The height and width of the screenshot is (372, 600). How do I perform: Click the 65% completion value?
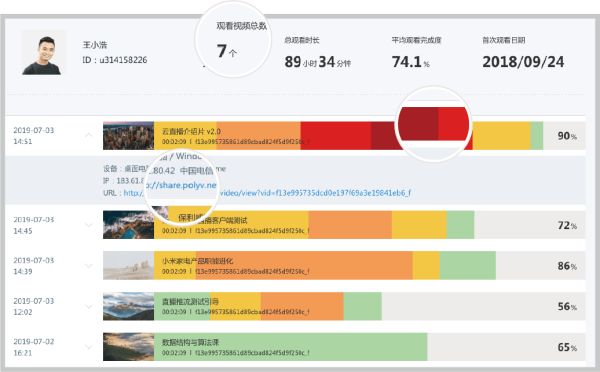(567, 347)
